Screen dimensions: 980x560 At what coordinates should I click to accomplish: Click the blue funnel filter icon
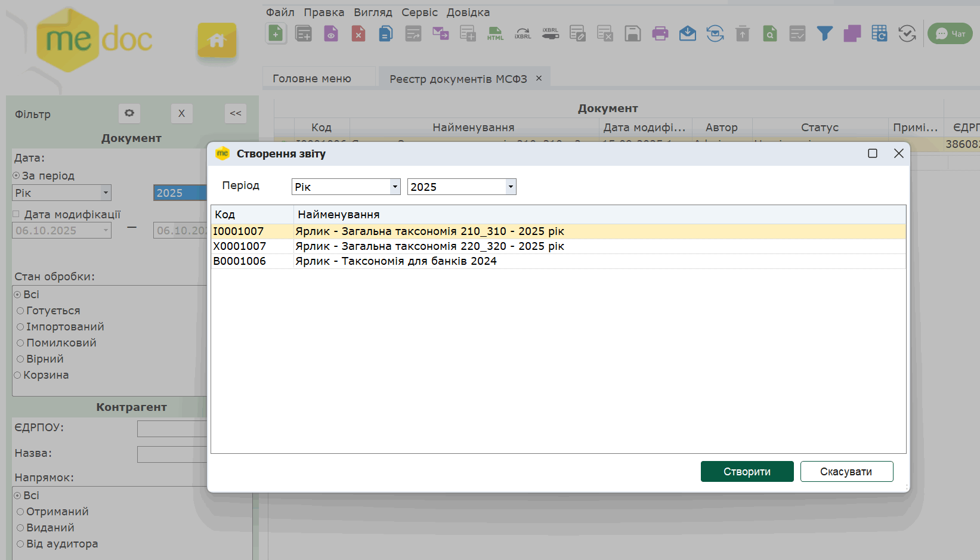click(x=824, y=34)
